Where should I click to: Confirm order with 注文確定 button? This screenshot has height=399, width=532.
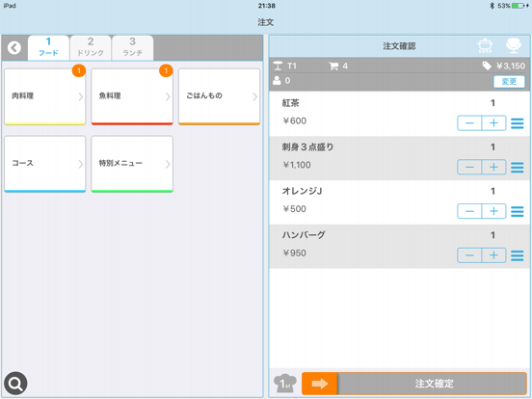(414, 384)
